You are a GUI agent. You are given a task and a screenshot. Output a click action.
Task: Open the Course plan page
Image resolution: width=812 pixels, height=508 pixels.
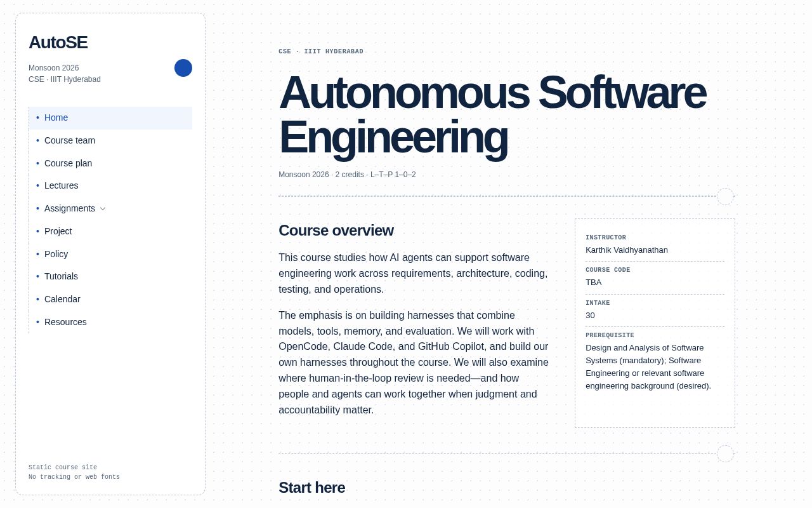coord(110,163)
